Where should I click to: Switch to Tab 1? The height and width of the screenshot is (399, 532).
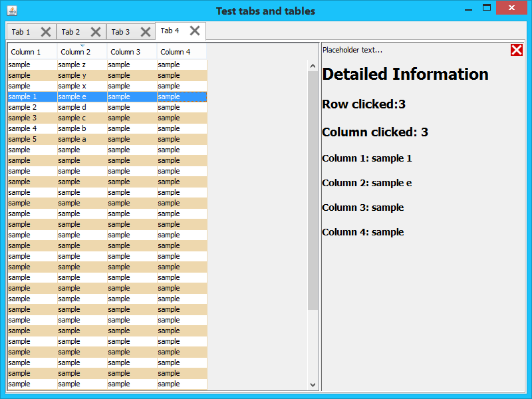point(21,32)
